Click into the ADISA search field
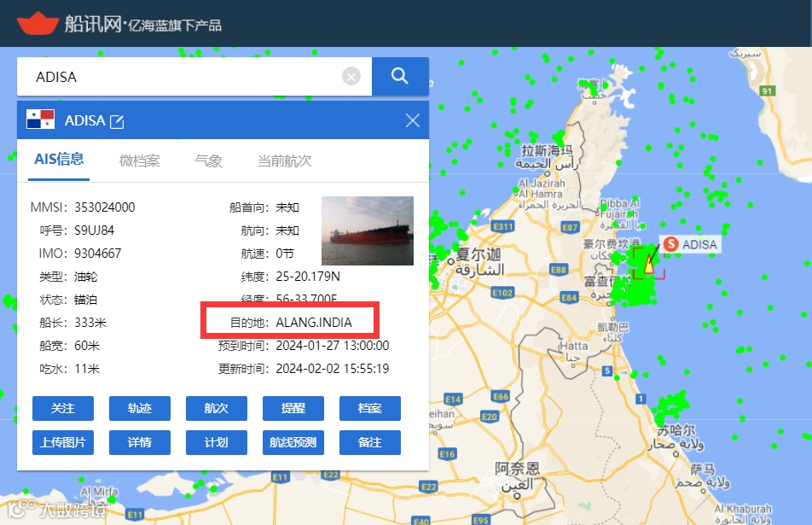Image resolution: width=812 pixels, height=525 pixels. 181,77
